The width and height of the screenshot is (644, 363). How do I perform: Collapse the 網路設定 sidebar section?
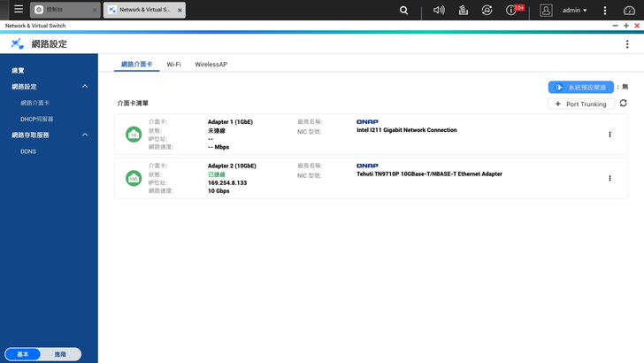coord(85,87)
